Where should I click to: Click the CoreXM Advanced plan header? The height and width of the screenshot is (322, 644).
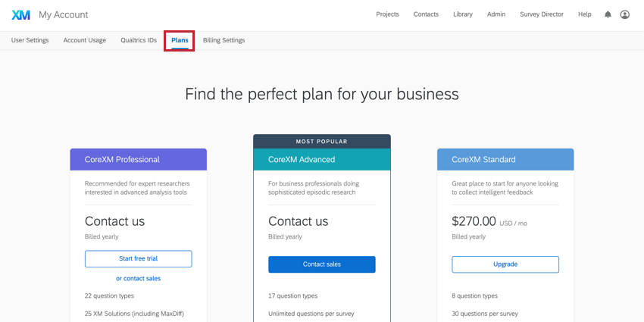pyautogui.click(x=322, y=159)
